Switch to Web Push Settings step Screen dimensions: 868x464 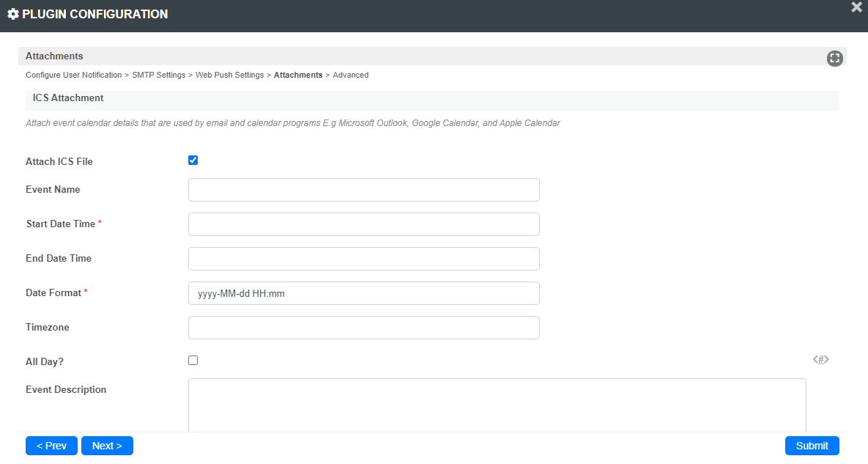[229, 75]
